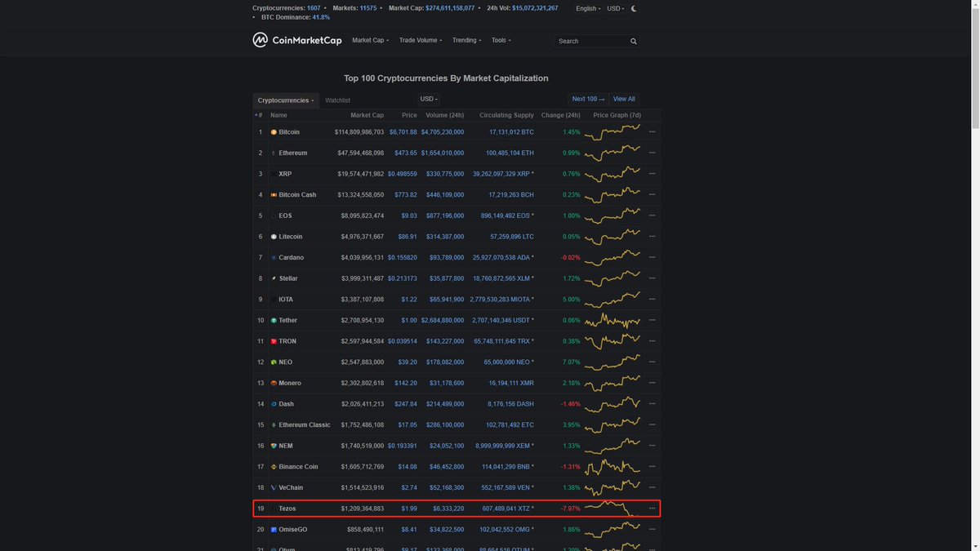Image resolution: width=980 pixels, height=551 pixels.
Task: Open the Ethereum coin link
Action: [x=293, y=153]
